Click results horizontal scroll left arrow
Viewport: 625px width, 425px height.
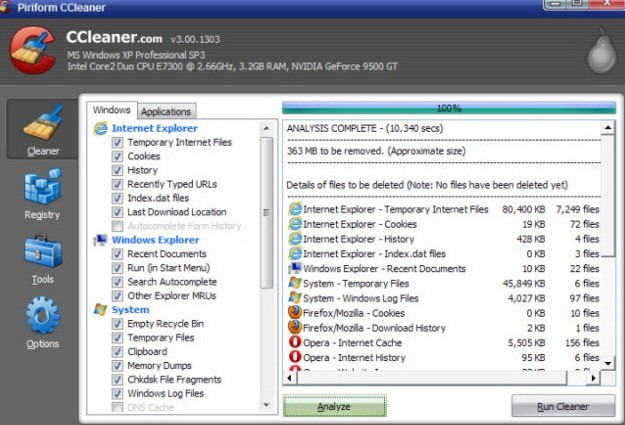[290, 378]
